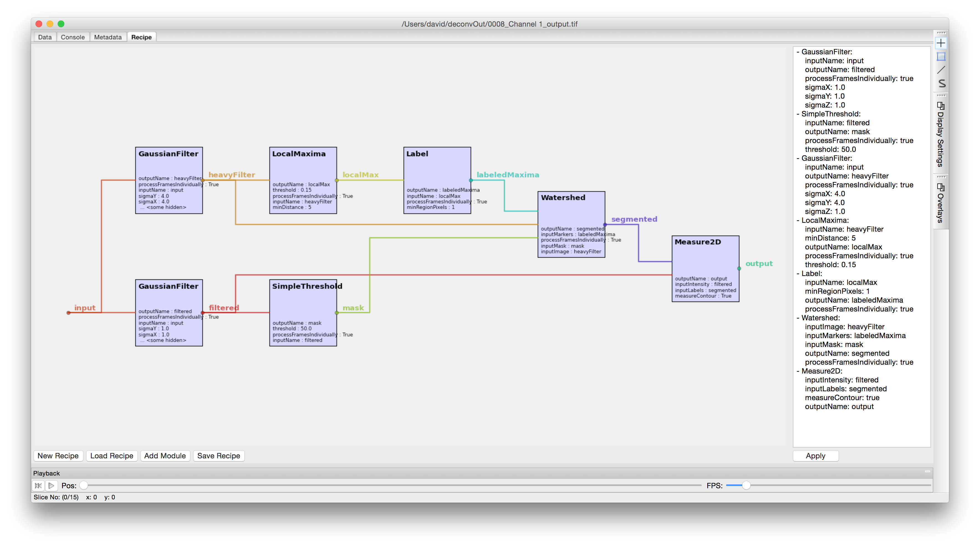Image resolution: width=980 pixels, height=547 pixels.
Task: Click the Load Recipe button
Action: 111,456
